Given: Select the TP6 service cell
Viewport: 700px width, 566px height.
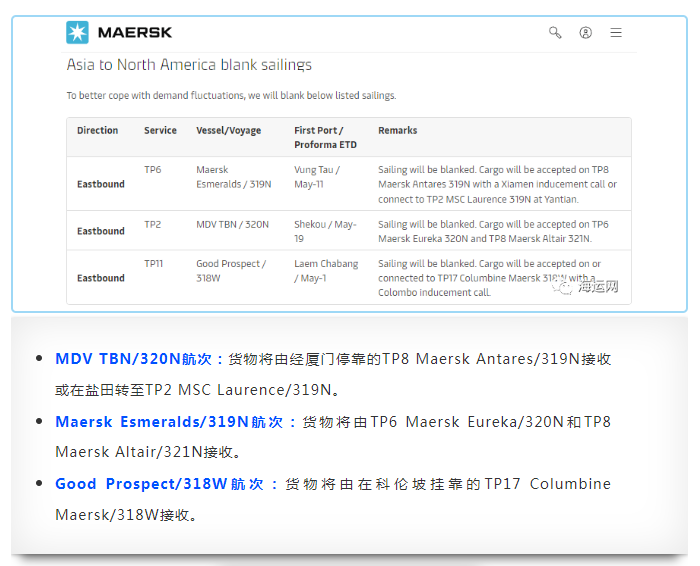Looking at the screenshot, I should click(x=153, y=170).
